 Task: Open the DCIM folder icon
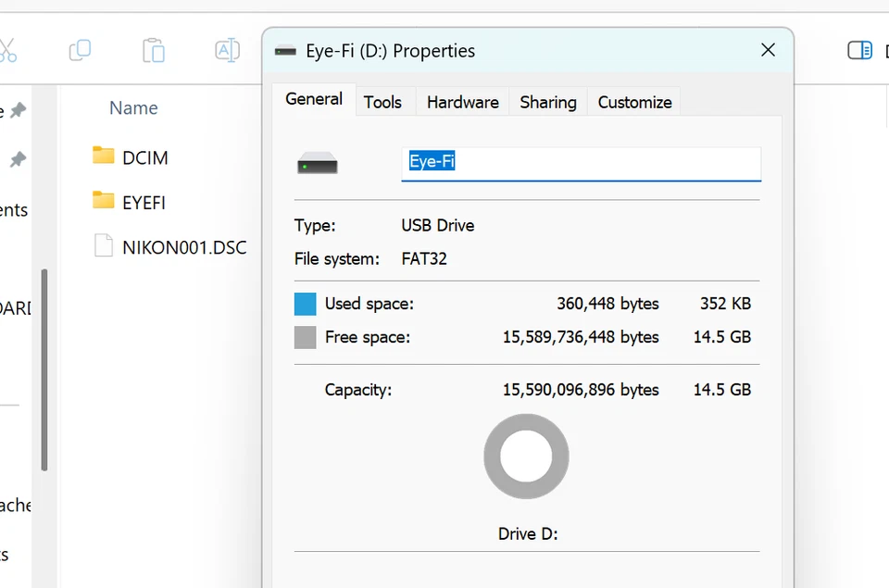[104, 156]
